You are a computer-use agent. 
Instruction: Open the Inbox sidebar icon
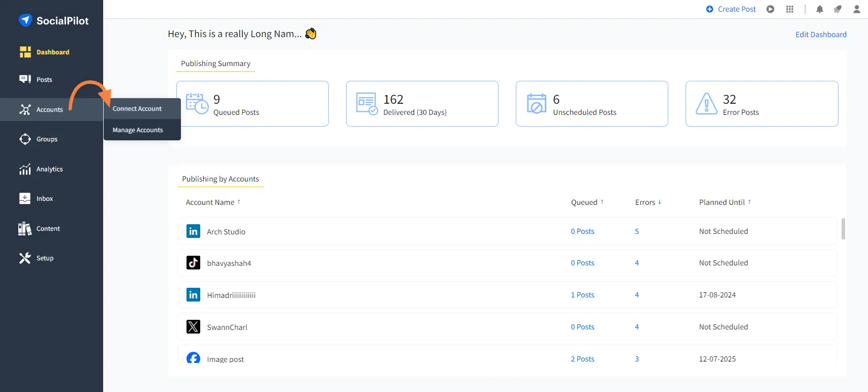(x=25, y=198)
